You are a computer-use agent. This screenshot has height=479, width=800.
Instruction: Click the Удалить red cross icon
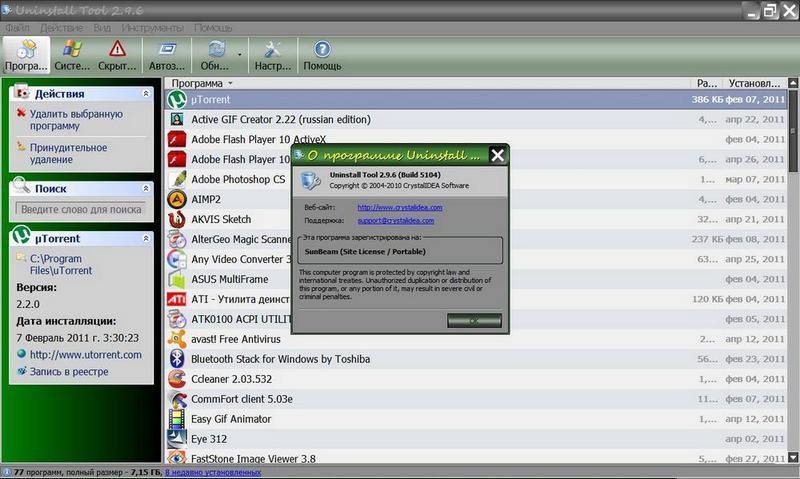point(21,113)
